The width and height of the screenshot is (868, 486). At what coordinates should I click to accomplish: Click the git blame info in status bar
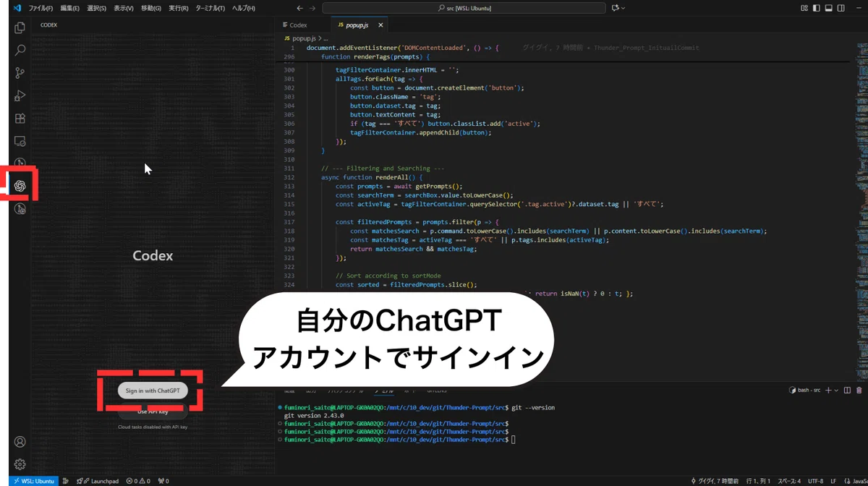tap(715, 481)
